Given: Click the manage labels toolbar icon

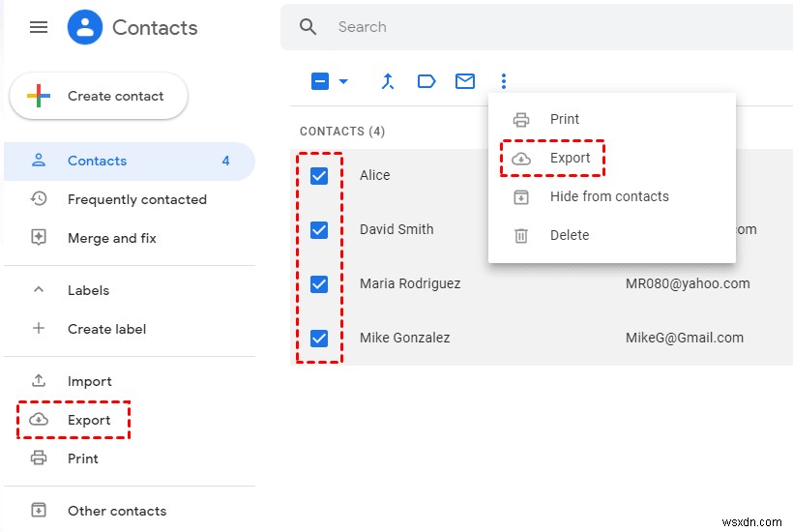Looking at the screenshot, I should click(426, 81).
